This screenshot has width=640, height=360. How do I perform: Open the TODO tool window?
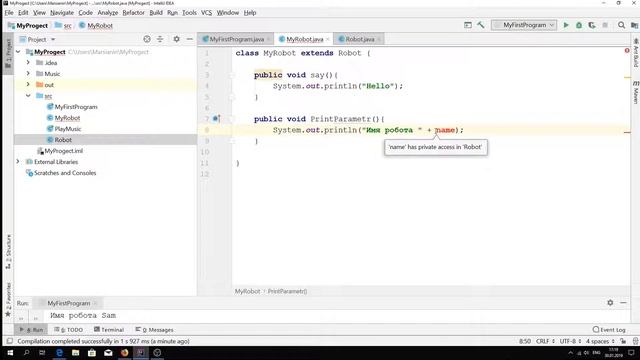click(69, 329)
